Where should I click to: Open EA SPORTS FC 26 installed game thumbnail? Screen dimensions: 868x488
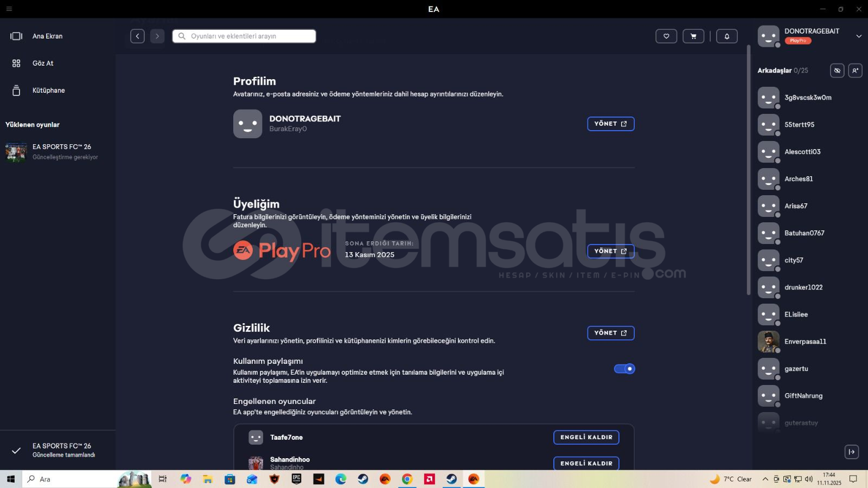16,152
